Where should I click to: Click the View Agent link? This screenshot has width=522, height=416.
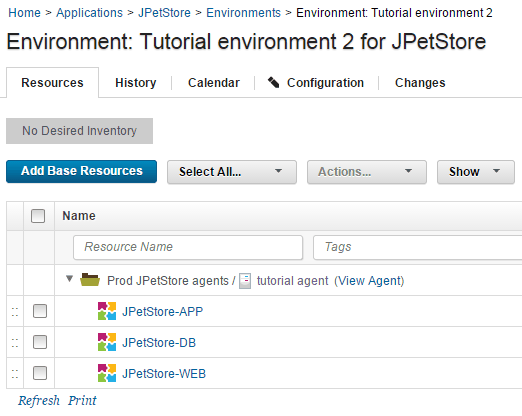click(369, 281)
